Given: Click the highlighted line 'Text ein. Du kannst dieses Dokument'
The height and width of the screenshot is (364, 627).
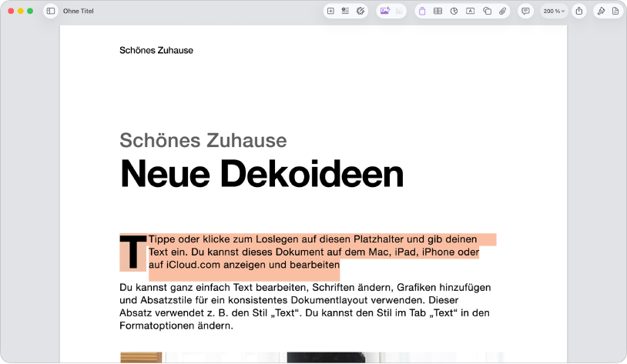Looking at the screenshot, I should pos(314,252).
